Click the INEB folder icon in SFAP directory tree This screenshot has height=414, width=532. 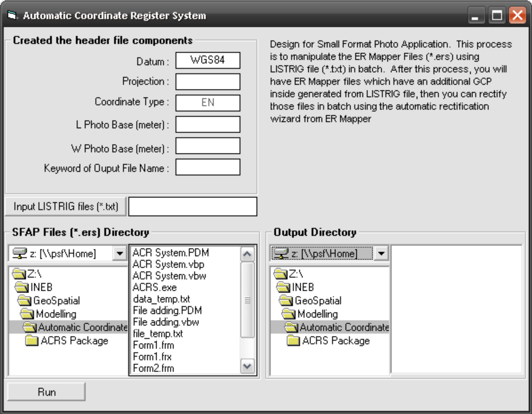point(22,287)
